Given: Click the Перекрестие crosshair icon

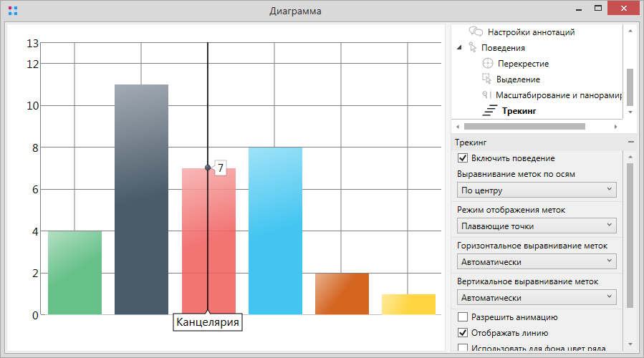Looking at the screenshot, I should (488, 64).
